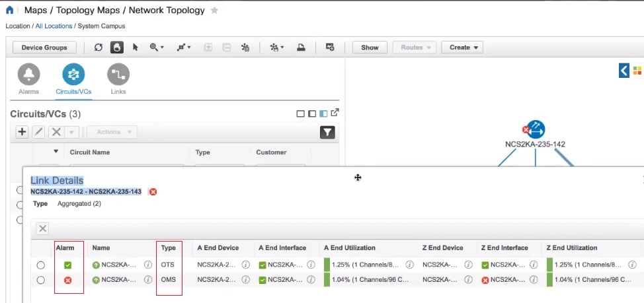Select the empty square panel view icon
Image resolution: width=644 pixels, height=303 pixels.
pyautogui.click(x=301, y=114)
